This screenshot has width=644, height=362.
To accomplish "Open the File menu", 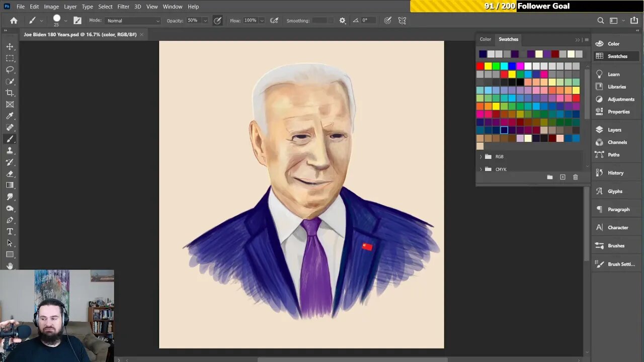I will click(x=20, y=7).
